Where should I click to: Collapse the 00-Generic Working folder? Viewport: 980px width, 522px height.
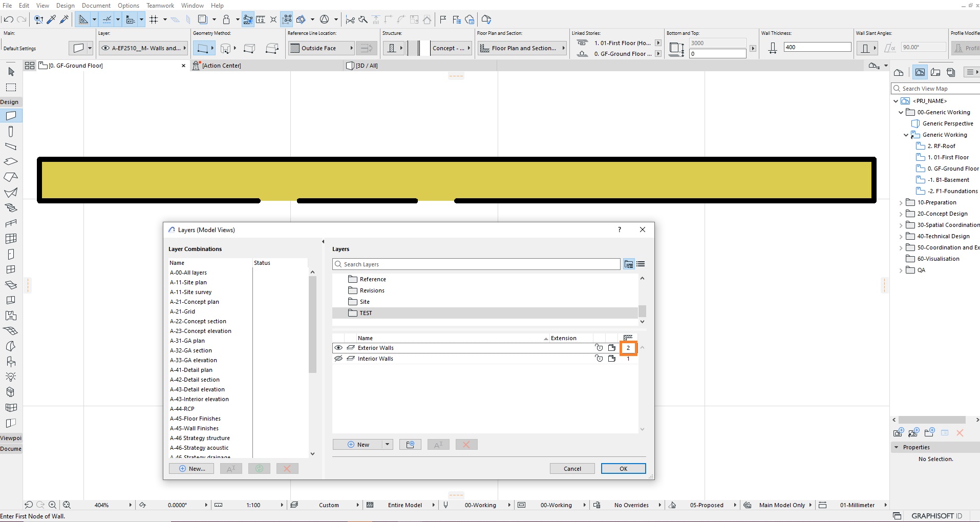pyautogui.click(x=901, y=112)
